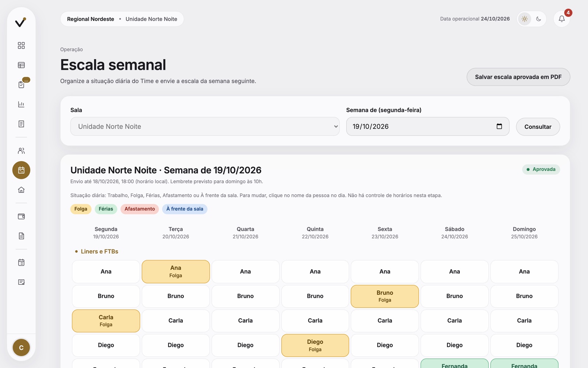
Task: Open the bar chart reports icon
Action: point(21,105)
